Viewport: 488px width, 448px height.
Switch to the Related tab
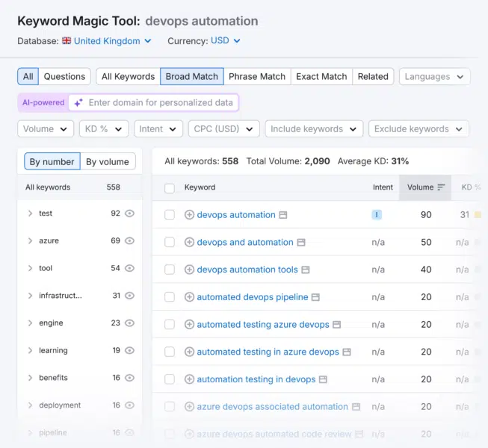click(373, 76)
